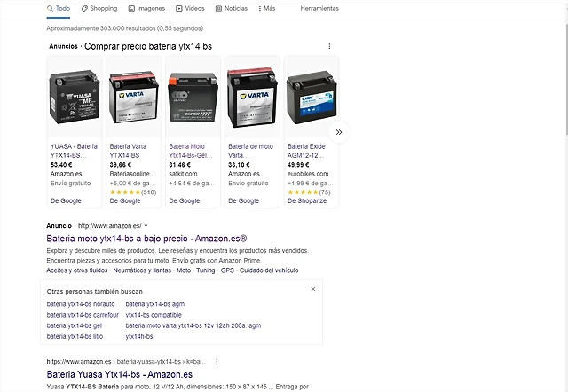Viewport: 568px width, 392px height.
Task: Open the Bateria Yuasa Ytx14-bs - Amazon.es result
Action: (120, 374)
